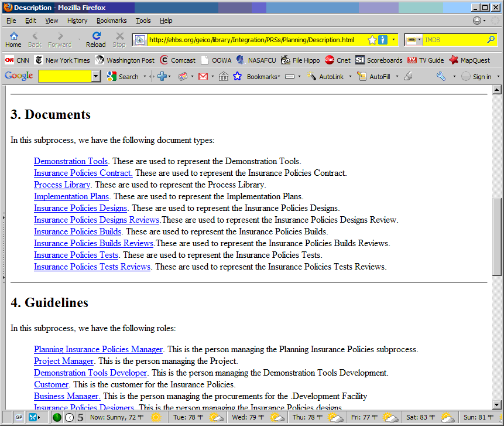
Task: Click the Google toolbar Search button
Action: [x=123, y=77]
